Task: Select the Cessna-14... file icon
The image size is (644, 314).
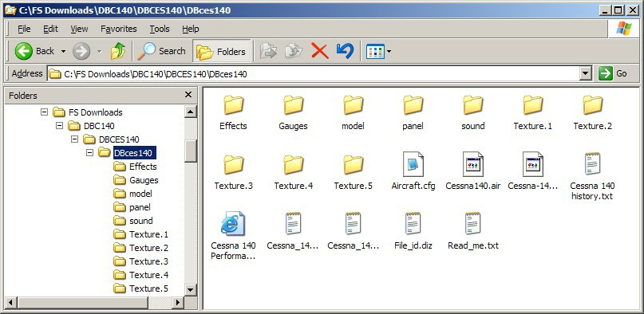Action: [533, 164]
